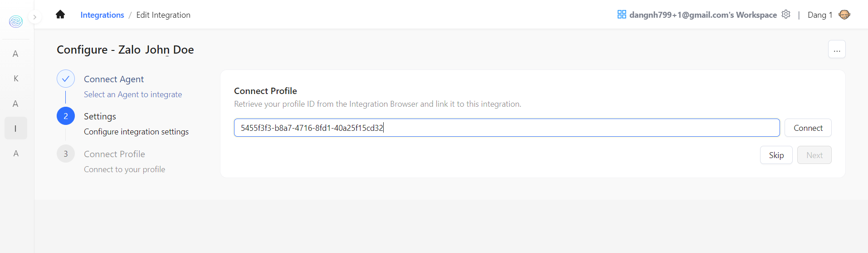The height and width of the screenshot is (253, 868).
Task: Click the workspace name dangnh799+1@gmail.com's Workspace
Action: tap(703, 15)
